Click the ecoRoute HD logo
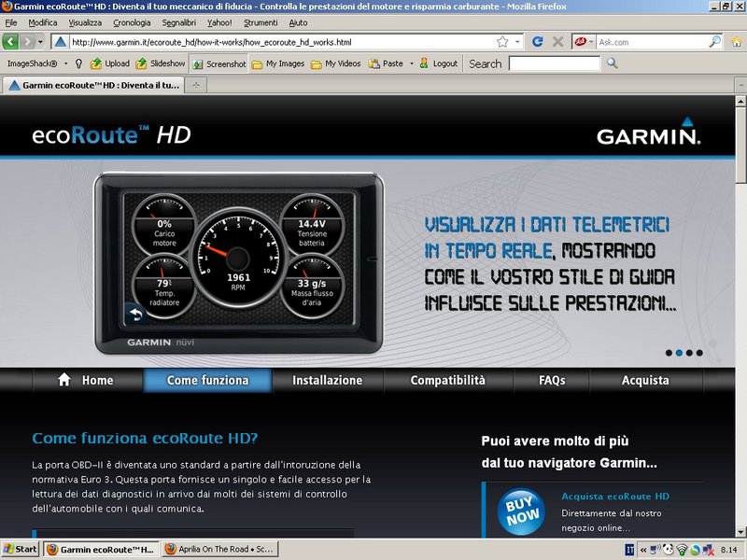 (111, 134)
